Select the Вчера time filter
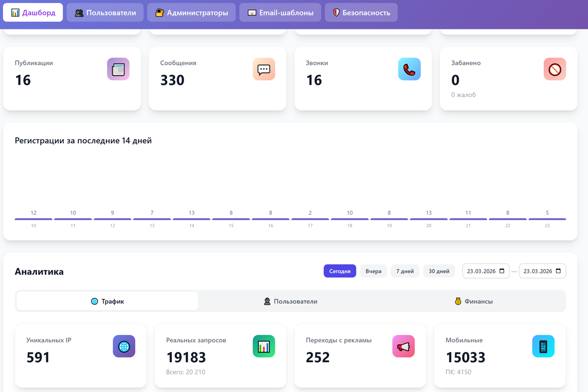 [x=373, y=270]
